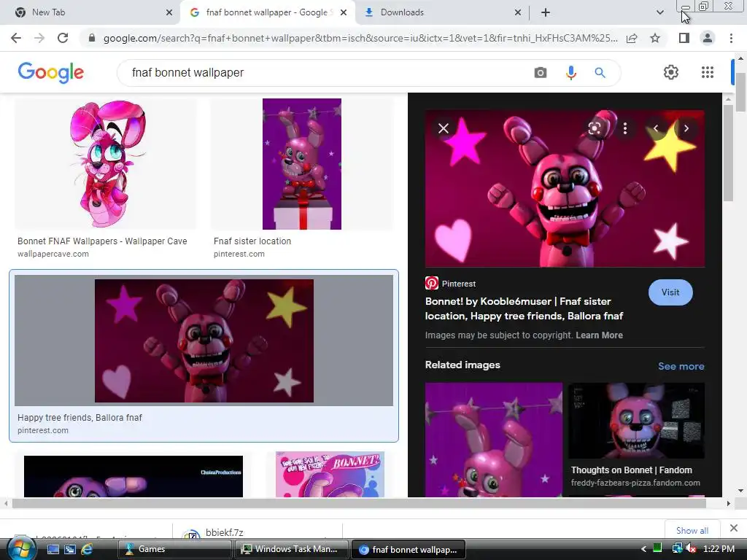The height and width of the screenshot is (560, 747).
Task: Open Learn More about copyright
Action: [599, 335]
